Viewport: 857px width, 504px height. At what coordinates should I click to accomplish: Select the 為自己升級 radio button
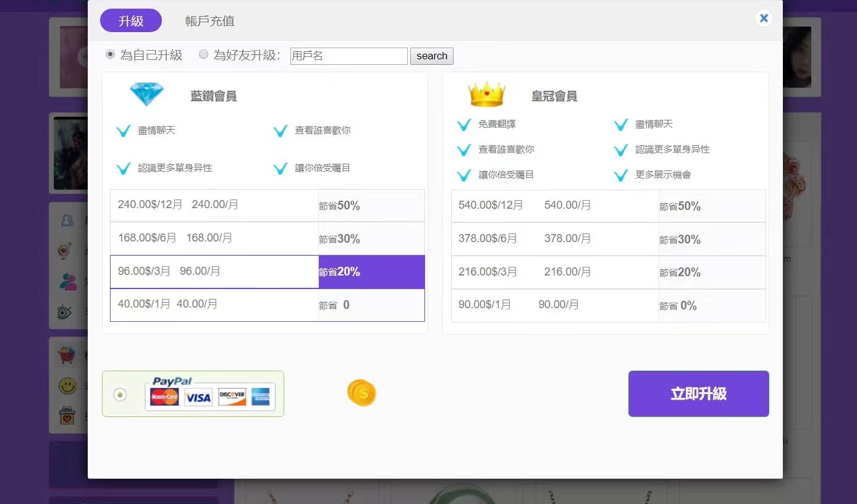111,54
